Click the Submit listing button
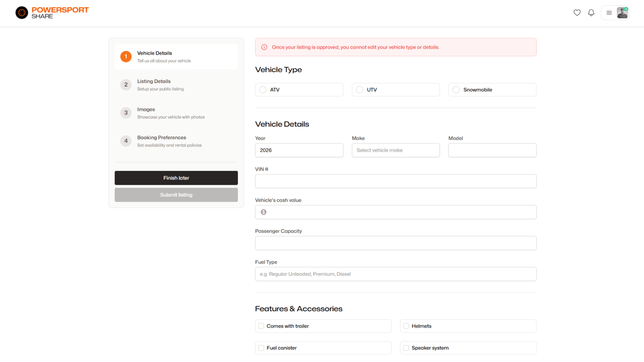 coord(176,194)
